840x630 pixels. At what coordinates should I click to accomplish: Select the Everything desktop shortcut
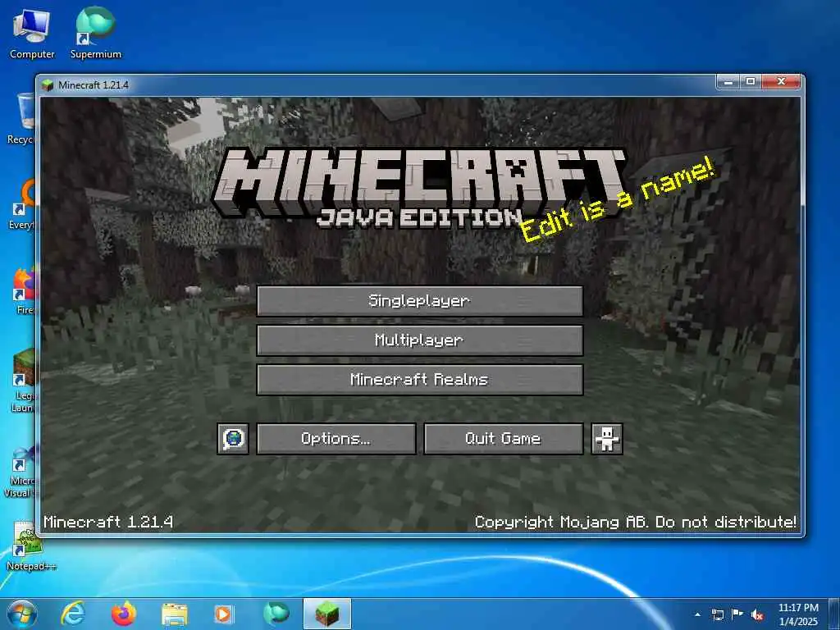pyautogui.click(x=21, y=204)
